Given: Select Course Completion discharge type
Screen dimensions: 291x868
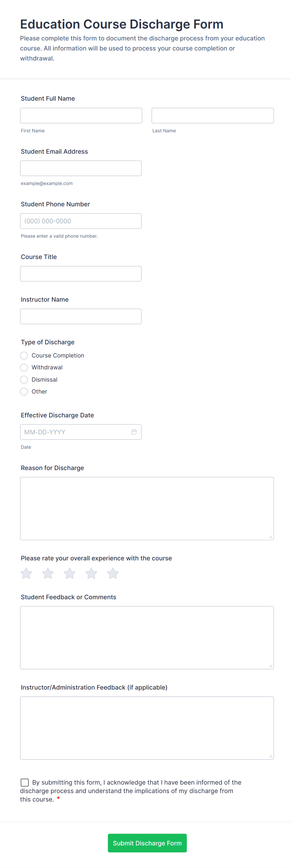Looking at the screenshot, I should pos(24,356).
